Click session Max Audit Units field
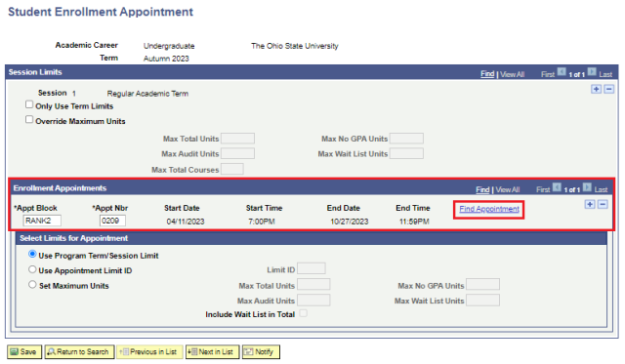 [237, 153]
